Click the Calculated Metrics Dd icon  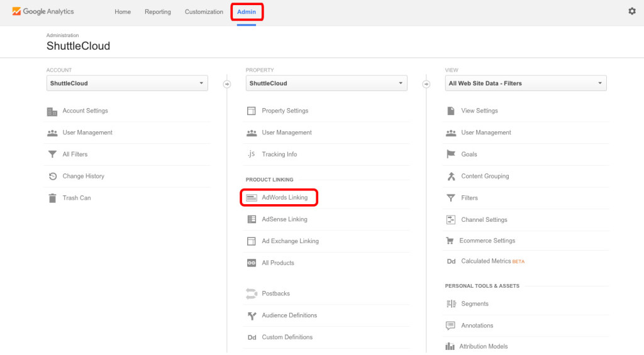coord(451,261)
